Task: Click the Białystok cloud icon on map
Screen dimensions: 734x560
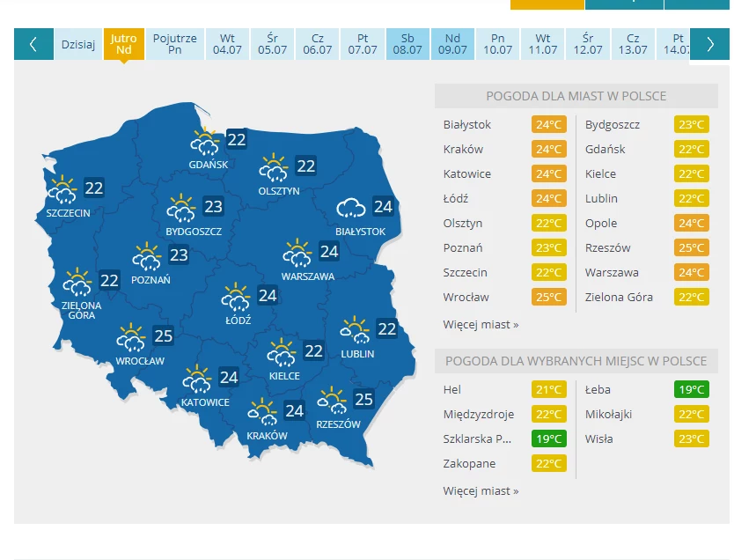Action: 351,208
